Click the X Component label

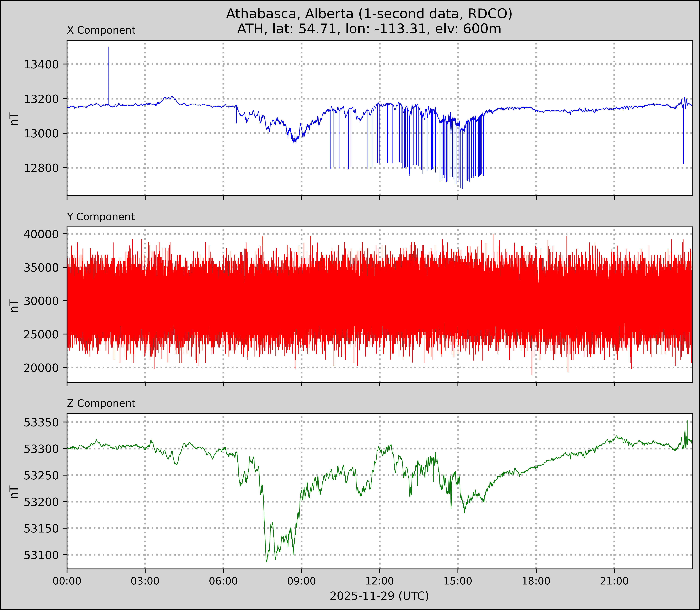click(x=101, y=30)
